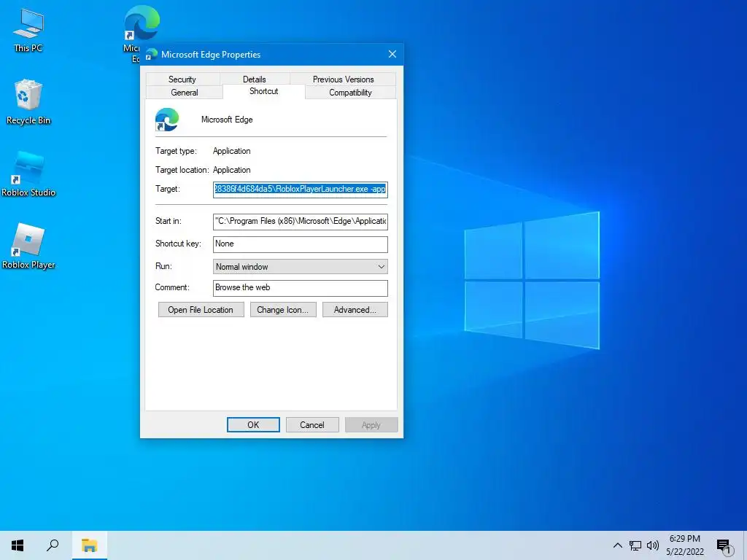The height and width of the screenshot is (560, 747).
Task: Switch to the Compatibility tab
Action: (351, 93)
